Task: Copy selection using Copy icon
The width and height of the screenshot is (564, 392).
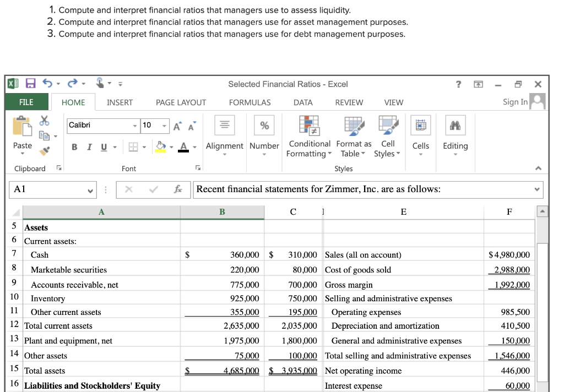Action: pos(44,136)
